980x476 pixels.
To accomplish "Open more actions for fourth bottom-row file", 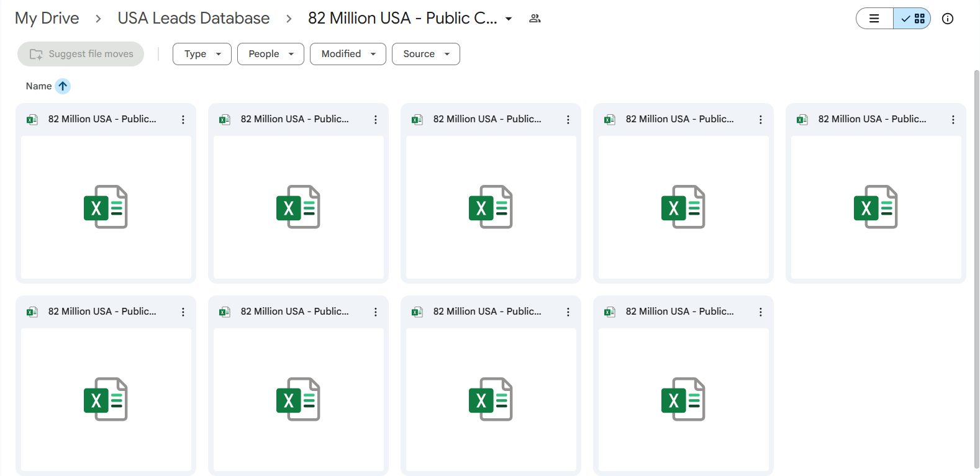I will coord(761,312).
